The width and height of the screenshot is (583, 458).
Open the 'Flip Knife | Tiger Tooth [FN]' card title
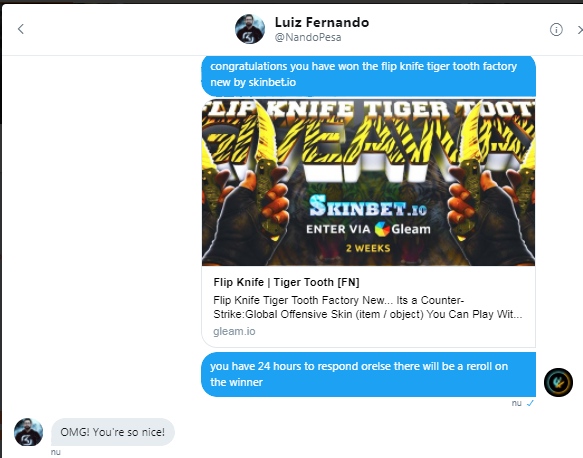click(x=286, y=282)
